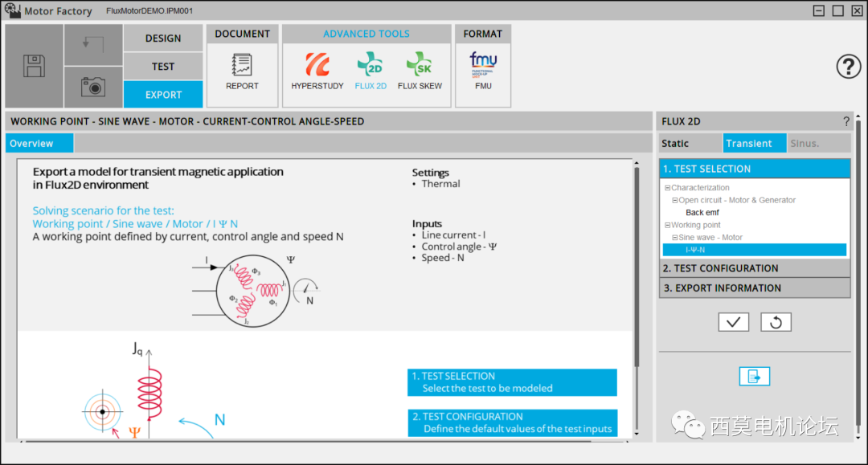Click the export model file icon
Viewport: 868px width, 465px height.
755,377
